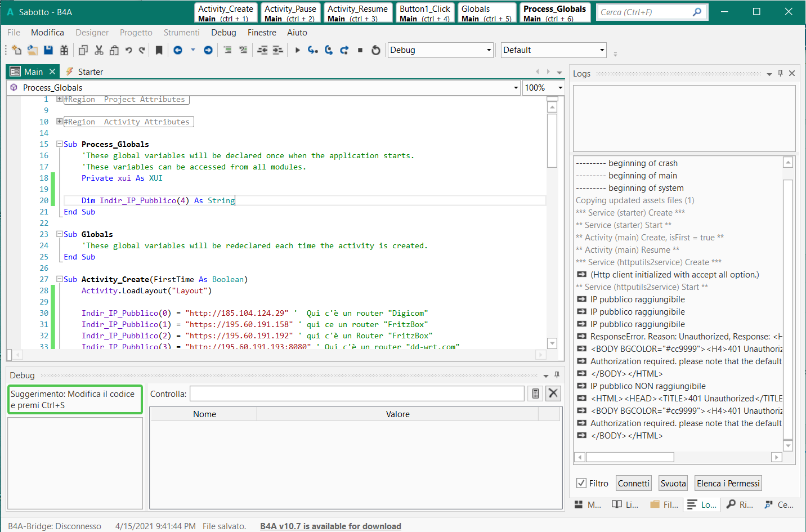Run the project with the play icon
Screen dimensions: 806x532
[x=297, y=50]
